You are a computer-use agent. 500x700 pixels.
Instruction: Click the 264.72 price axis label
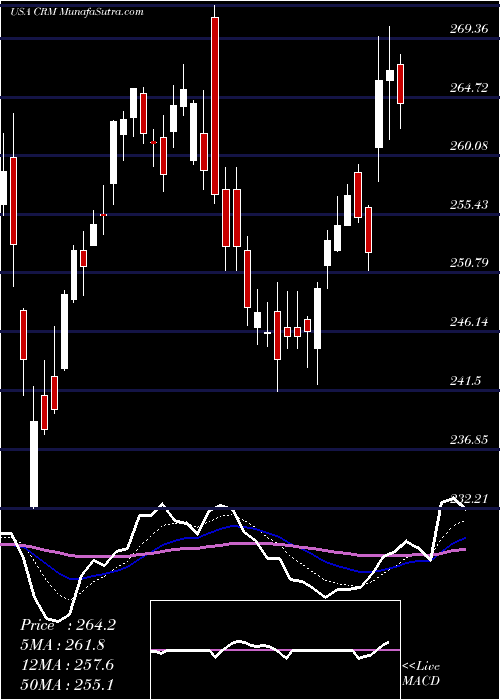pyautogui.click(x=468, y=88)
